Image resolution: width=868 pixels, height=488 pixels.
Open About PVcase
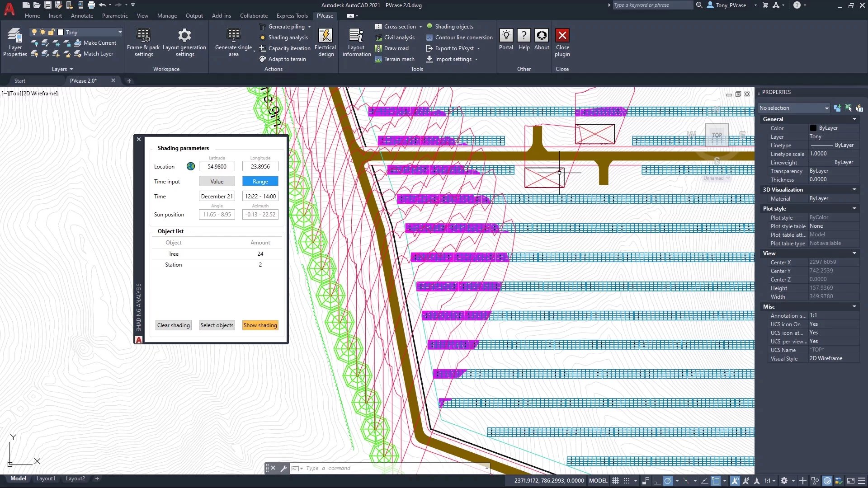[542, 39]
